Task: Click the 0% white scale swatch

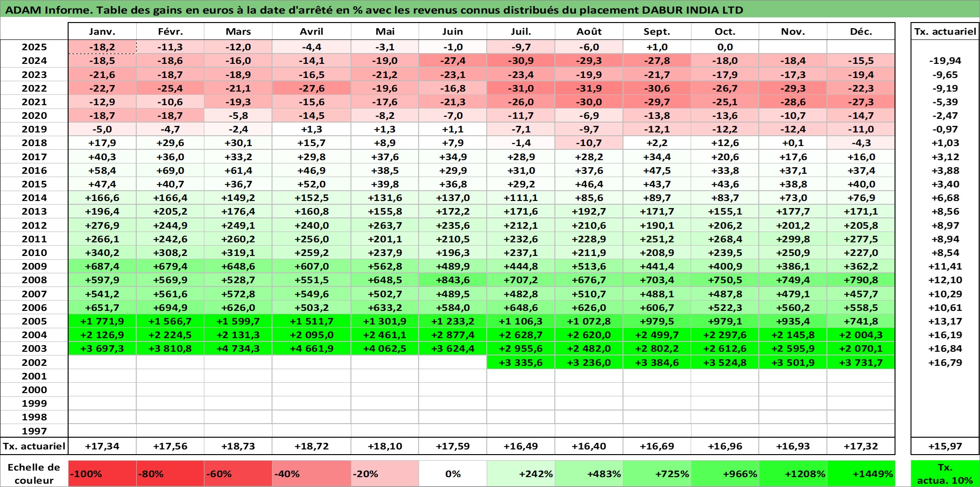Action: click(x=453, y=473)
